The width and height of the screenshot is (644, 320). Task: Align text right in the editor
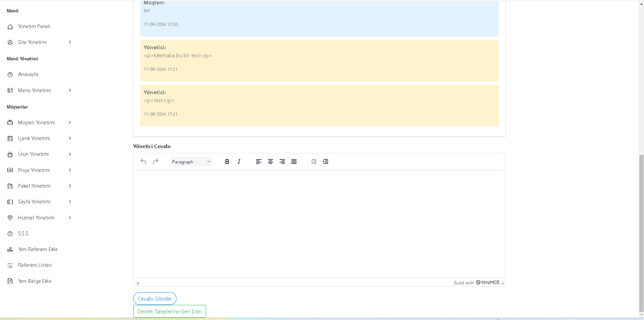tap(282, 162)
